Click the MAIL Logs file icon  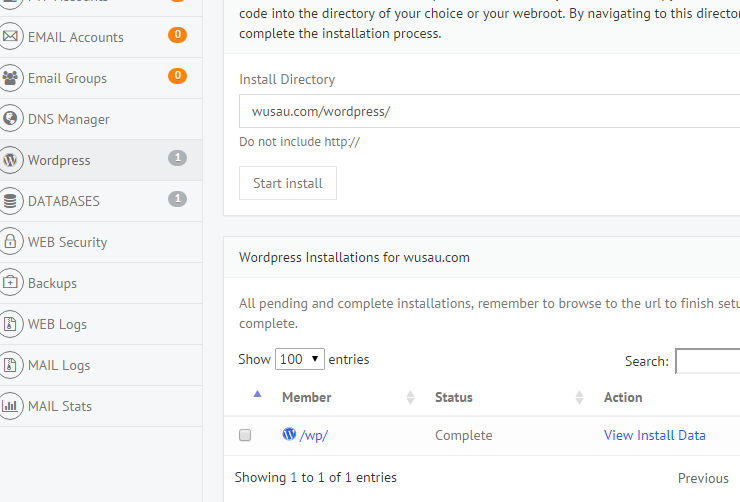10,365
